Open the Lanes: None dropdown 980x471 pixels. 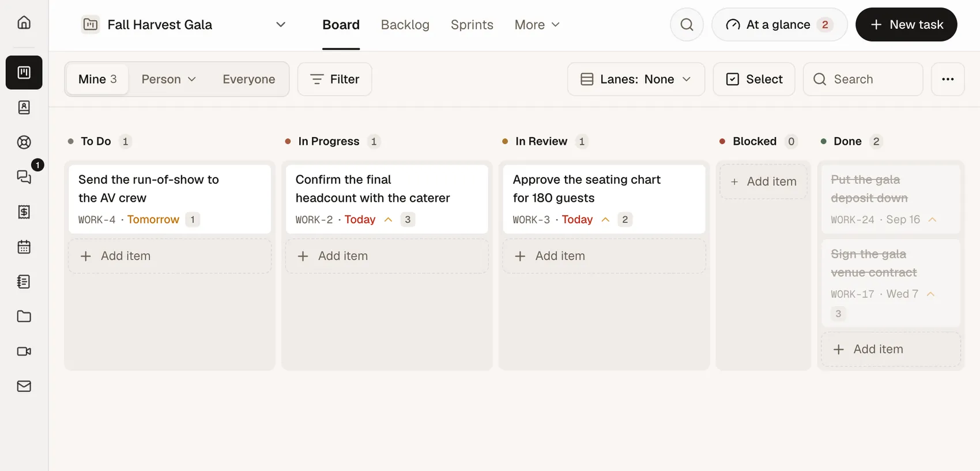(x=636, y=79)
